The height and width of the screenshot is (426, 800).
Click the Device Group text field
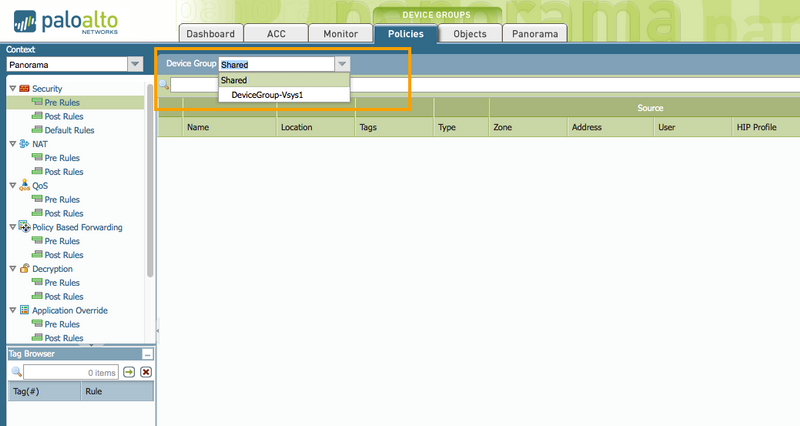click(x=277, y=64)
